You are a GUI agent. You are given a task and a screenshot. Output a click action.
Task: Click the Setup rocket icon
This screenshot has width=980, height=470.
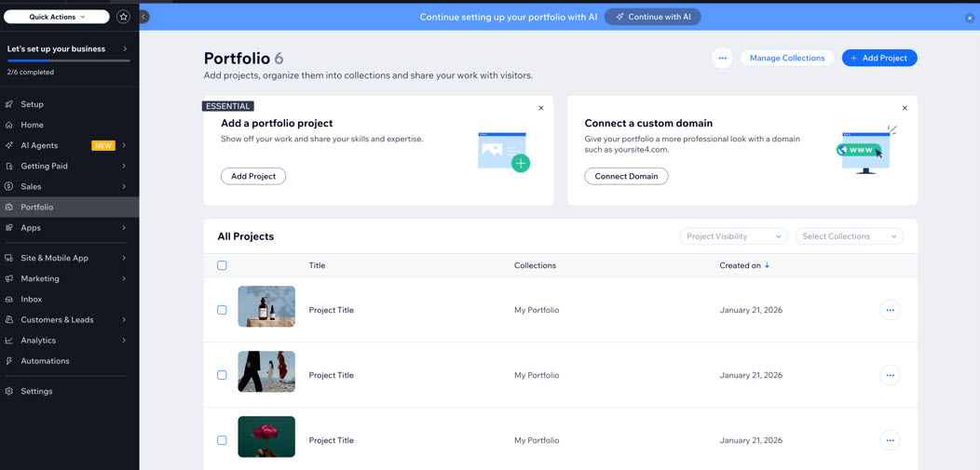click(x=8, y=104)
